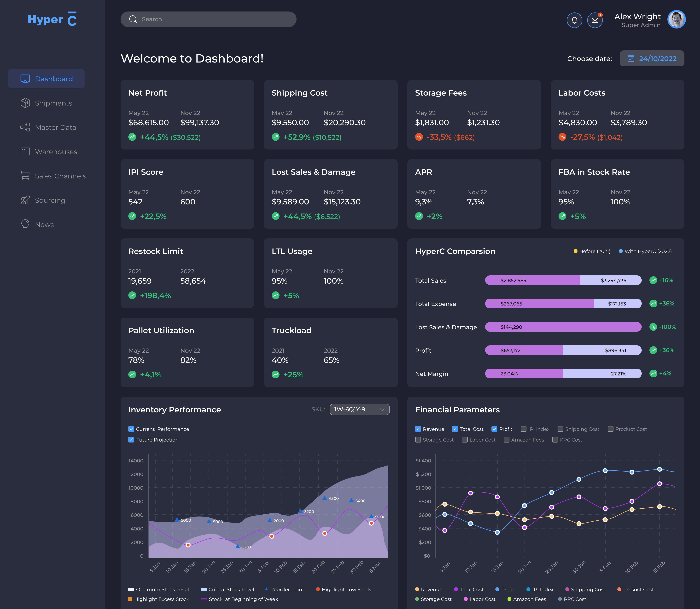Click the Sourcing rocket icon
The width and height of the screenshot is (700, 609).
point(25,200)
